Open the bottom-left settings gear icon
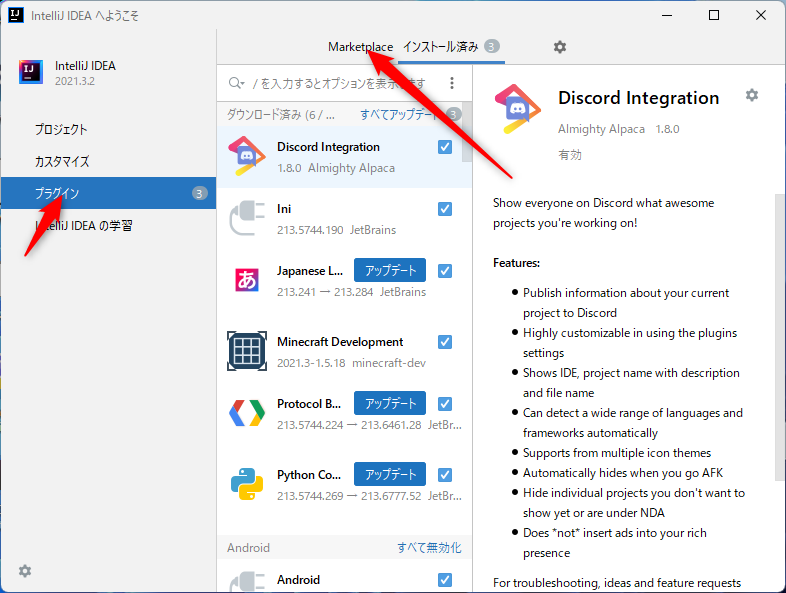Screen dimensions: 786x593 (25, 571)
